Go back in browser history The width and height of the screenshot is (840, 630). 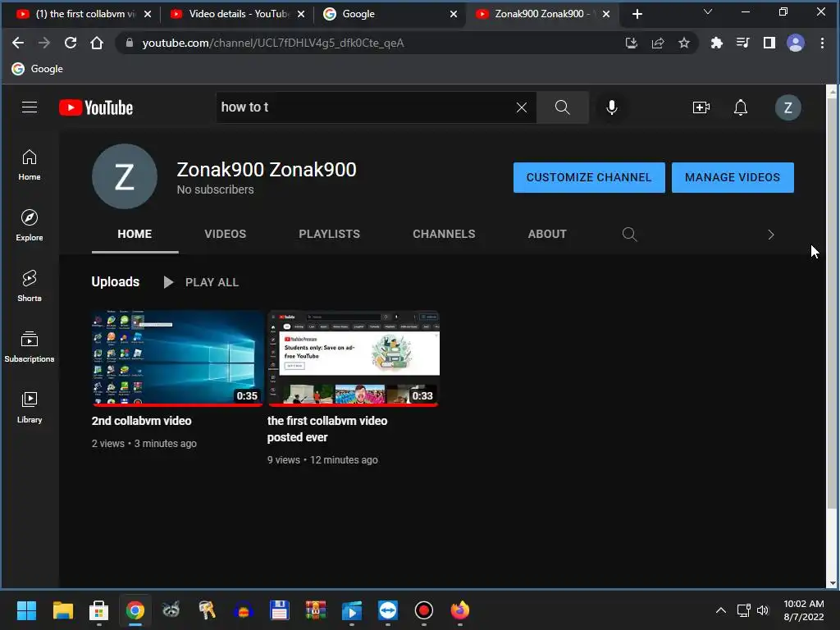tap(18, 43)
